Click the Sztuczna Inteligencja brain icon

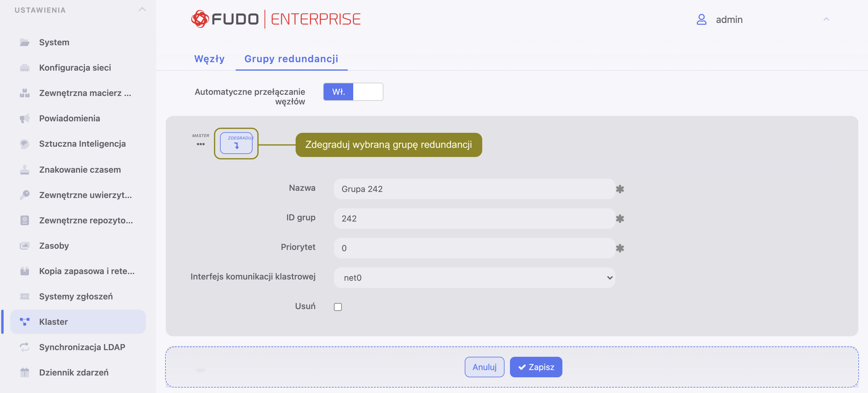coord(25,144)
